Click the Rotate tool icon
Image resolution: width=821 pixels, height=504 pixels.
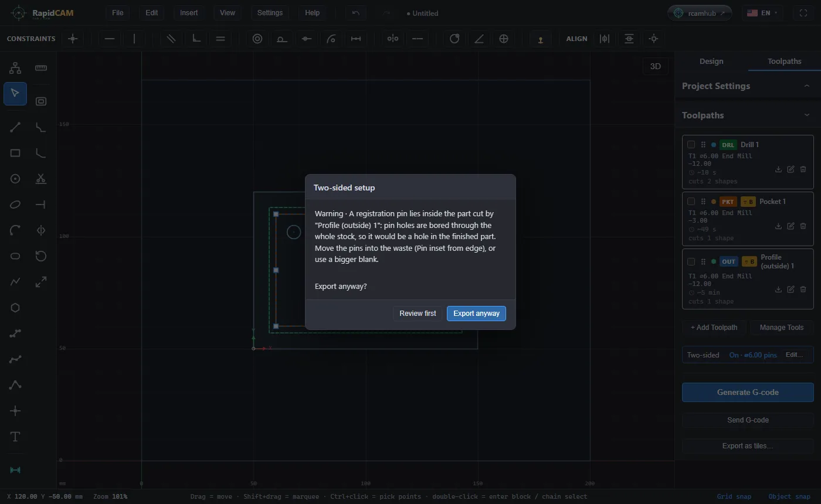(x=41, y=256)
